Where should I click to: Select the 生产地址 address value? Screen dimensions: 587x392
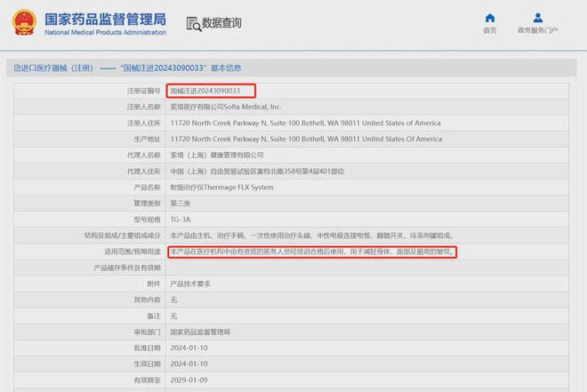tap(306, 140)
